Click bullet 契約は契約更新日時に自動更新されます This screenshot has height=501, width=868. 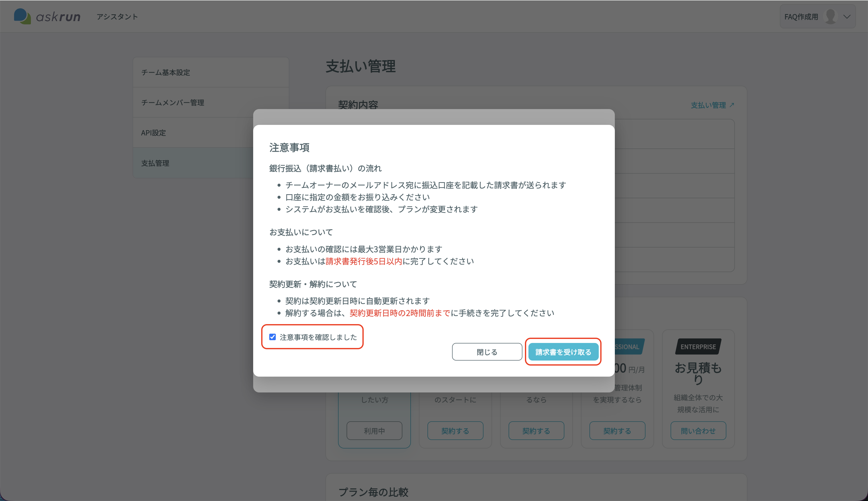[x=358, y=301]
